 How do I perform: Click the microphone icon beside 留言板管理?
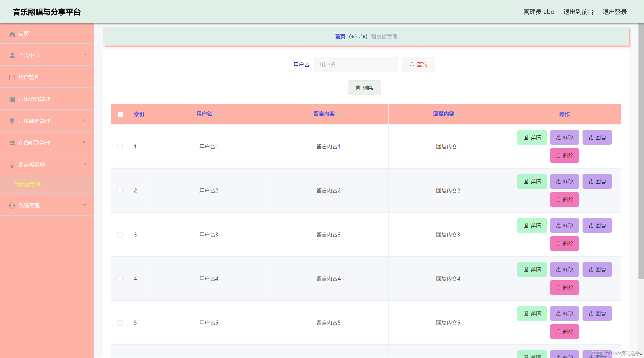[x=12, y=165]
